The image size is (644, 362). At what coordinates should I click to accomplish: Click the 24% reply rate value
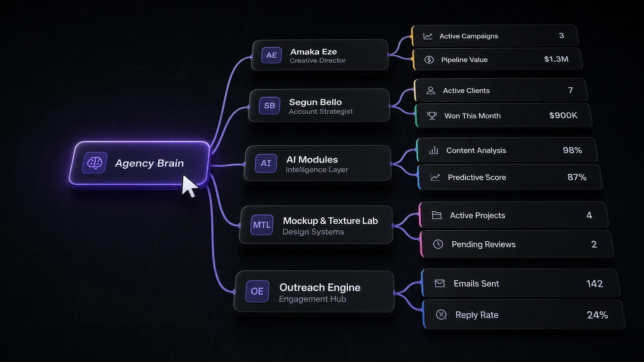597,315
